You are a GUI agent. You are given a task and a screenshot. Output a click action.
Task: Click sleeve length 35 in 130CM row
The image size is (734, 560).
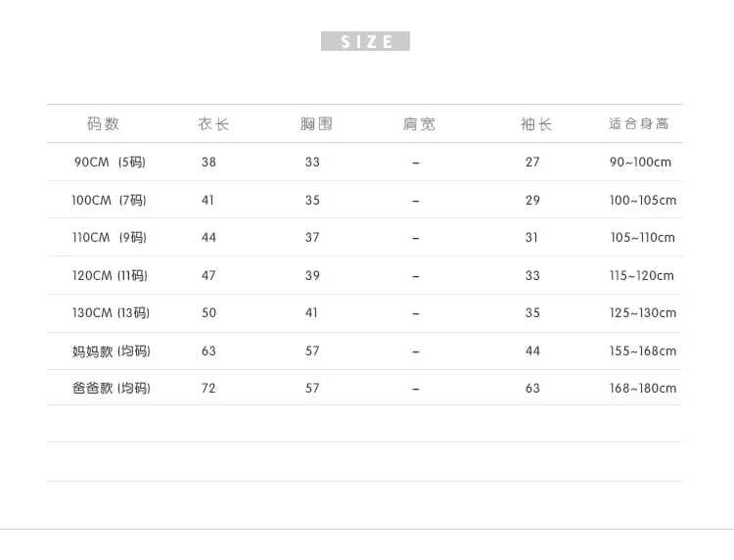click(x=532, y=312)
